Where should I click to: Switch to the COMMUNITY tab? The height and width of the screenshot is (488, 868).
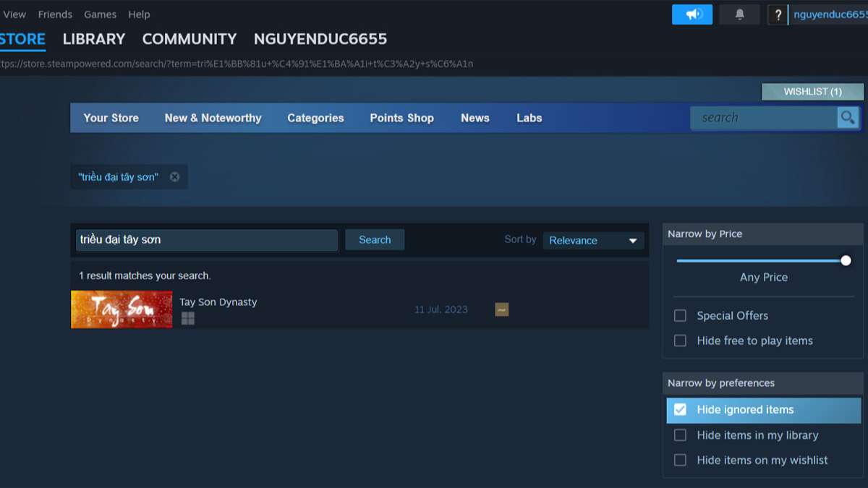190,39
